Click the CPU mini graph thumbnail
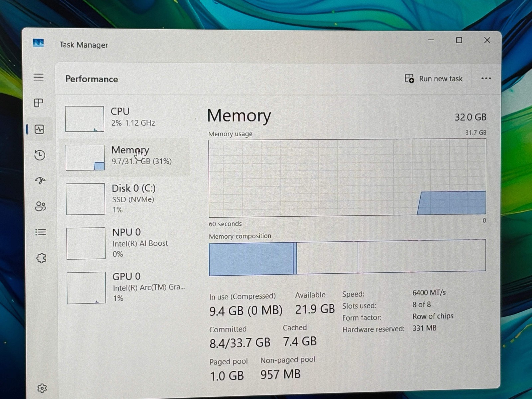 84,119
